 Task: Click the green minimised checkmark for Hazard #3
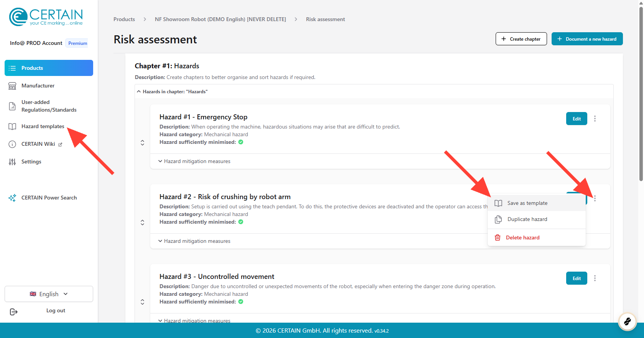click(241, 302)
